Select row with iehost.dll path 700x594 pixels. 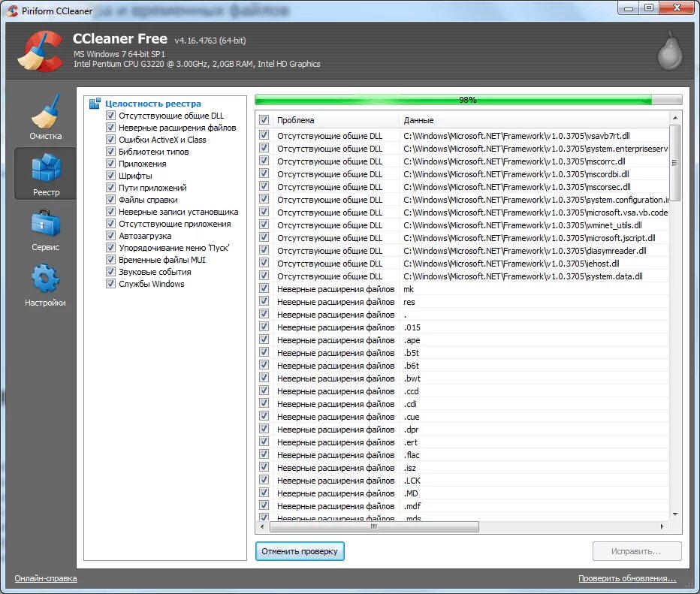point(463,264)
